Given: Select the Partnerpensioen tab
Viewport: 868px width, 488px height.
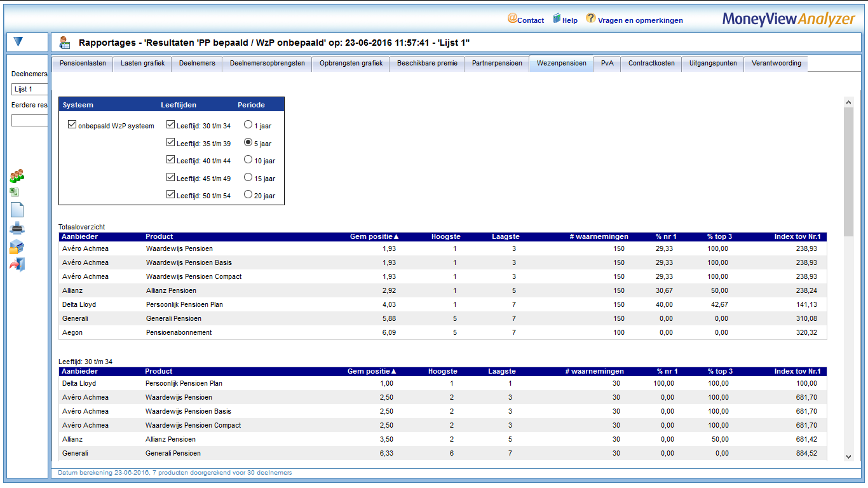Looking at the screenshot, I should [x=497, y=64].
